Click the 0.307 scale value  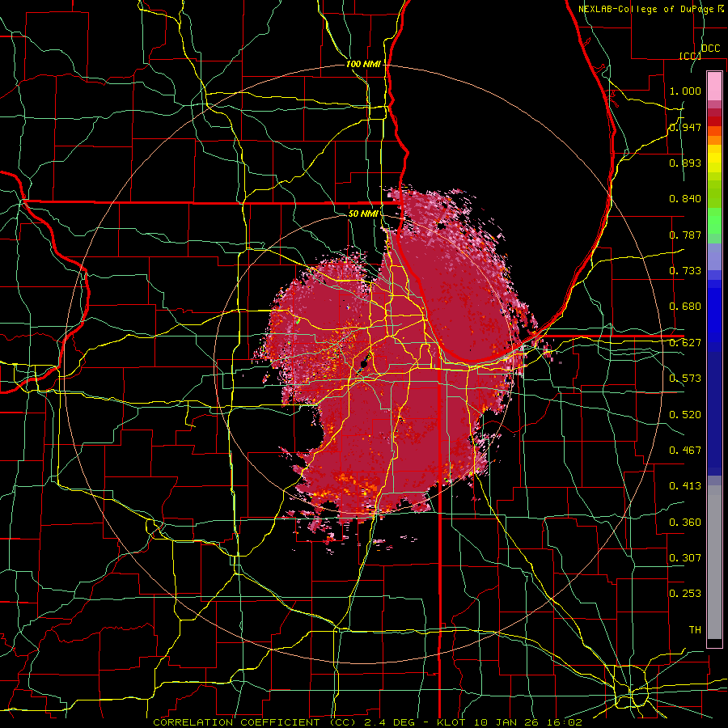[x=685, y=558]
